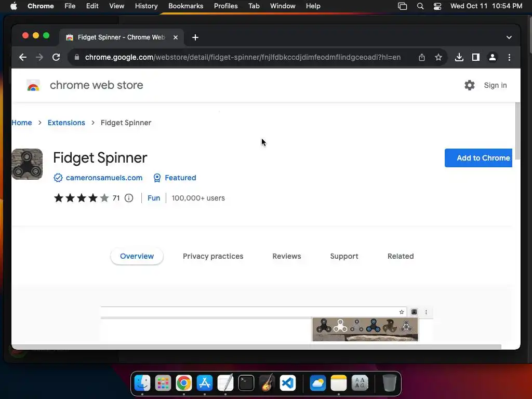
Task: Open the Edit menu
Action: 92,6
